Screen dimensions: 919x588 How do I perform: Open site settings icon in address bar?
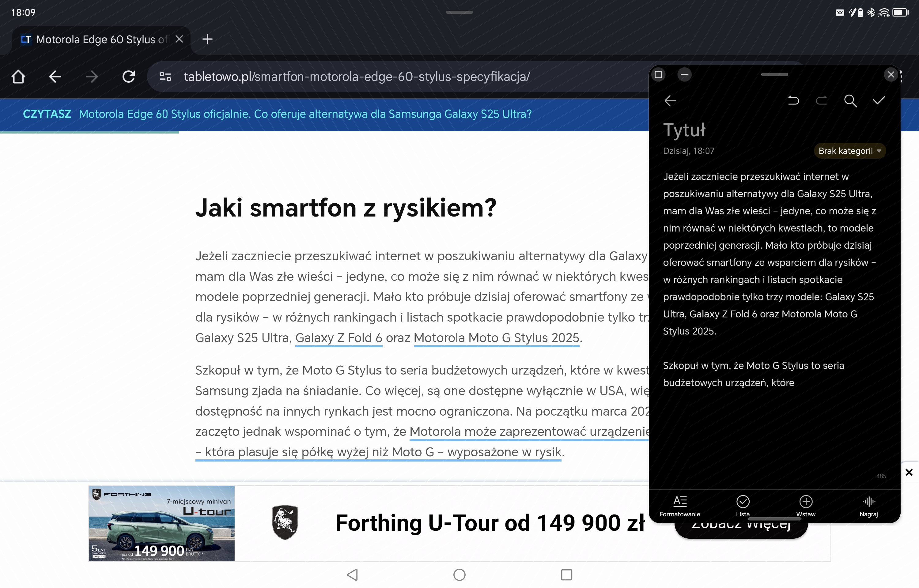pyautogui.click(x=165, y=77)
